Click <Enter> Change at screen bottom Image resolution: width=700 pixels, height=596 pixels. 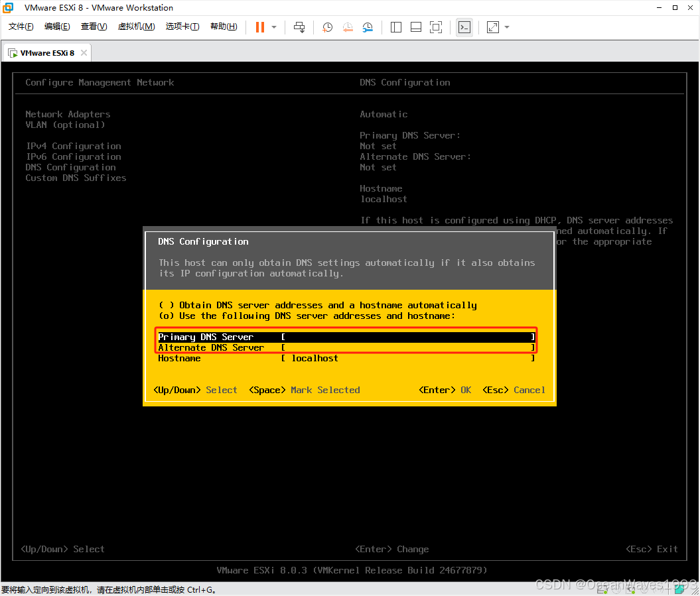[392, 549]
